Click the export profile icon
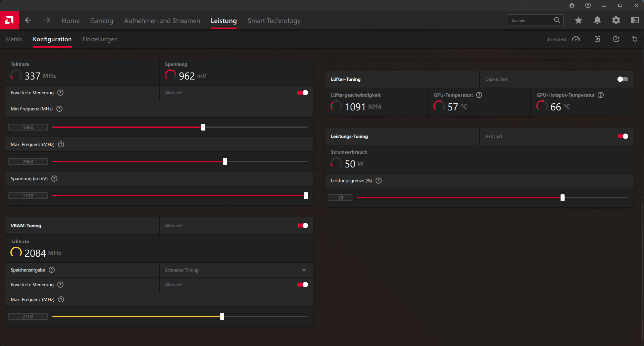 pyautogui.click(x=616, y=39)
